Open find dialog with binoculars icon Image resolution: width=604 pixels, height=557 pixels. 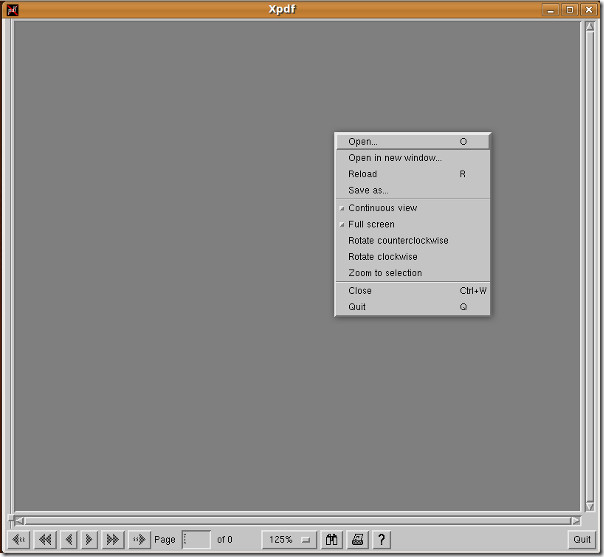point(331,540)
